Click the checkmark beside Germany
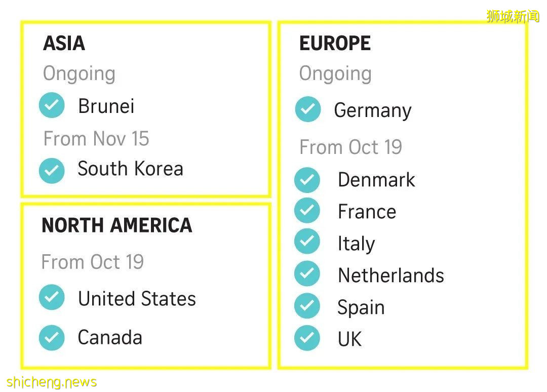The image size is (547, 392). point(308,109)
